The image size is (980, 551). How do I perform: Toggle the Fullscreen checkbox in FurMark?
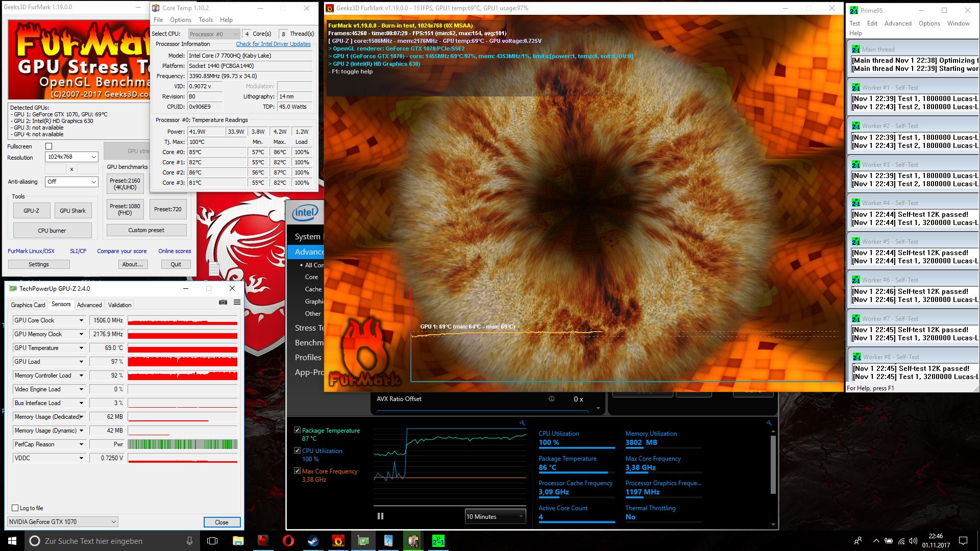(49, 146)
